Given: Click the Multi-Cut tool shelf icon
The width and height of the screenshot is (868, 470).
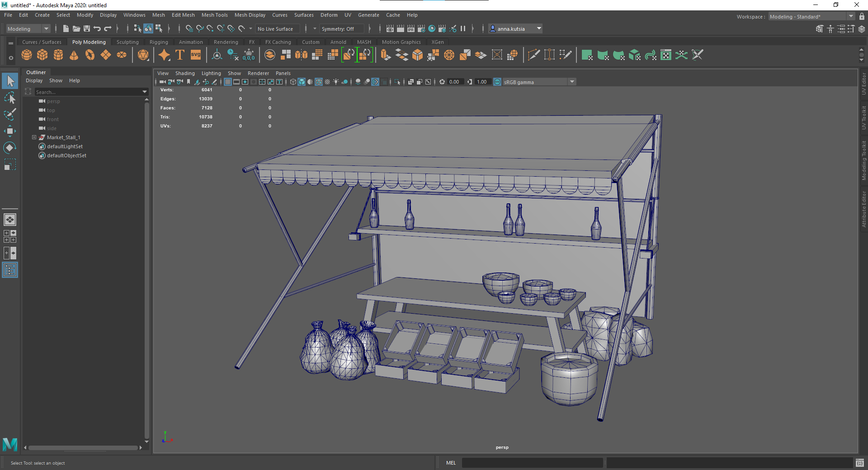Looking at the screenshot, I should pos(533,55).
